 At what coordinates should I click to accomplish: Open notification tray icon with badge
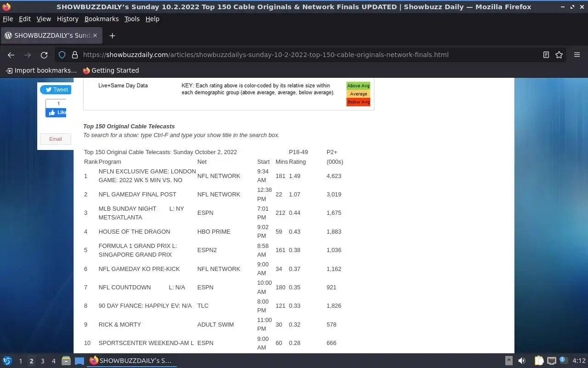click(563, 361)
